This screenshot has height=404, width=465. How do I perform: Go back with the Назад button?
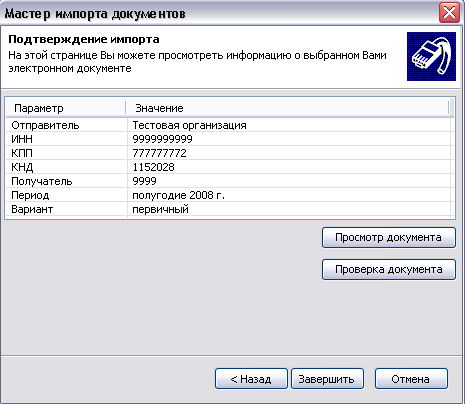point(251,379)
